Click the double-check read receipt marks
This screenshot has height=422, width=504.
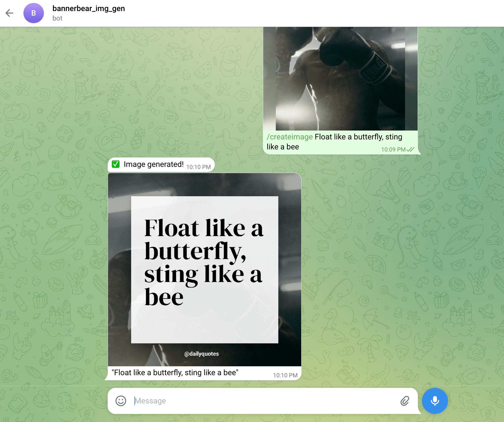click(x=411, y=149)
